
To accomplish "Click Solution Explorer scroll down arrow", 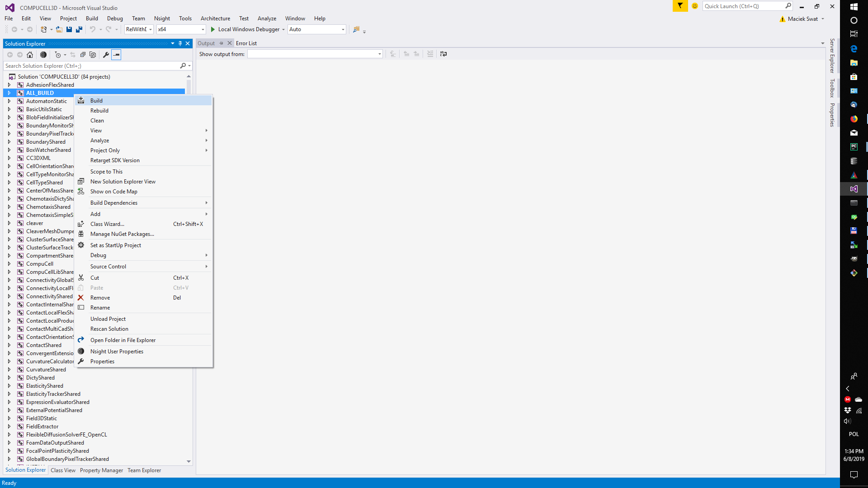I will click(x=189, y=461).
